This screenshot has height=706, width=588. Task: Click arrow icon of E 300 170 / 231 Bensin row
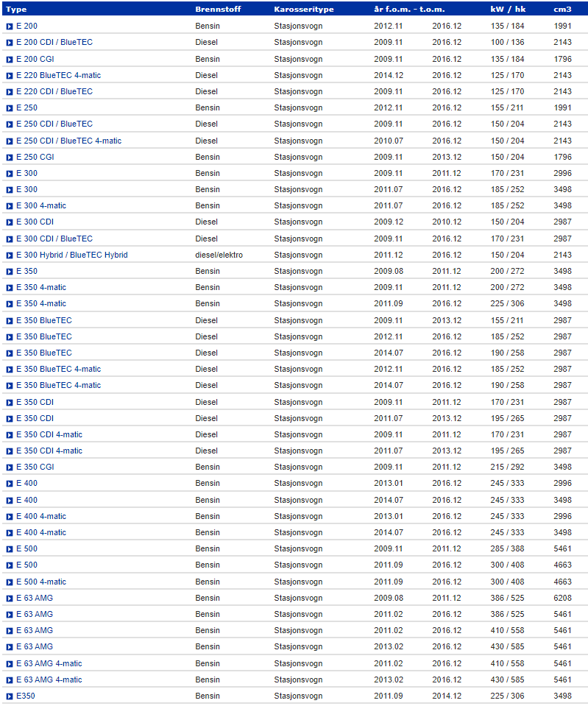[x=10, y=173]
